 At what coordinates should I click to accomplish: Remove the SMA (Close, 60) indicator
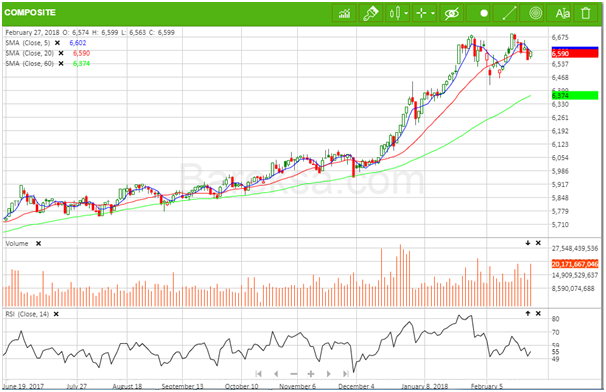(x=61, y=63)
